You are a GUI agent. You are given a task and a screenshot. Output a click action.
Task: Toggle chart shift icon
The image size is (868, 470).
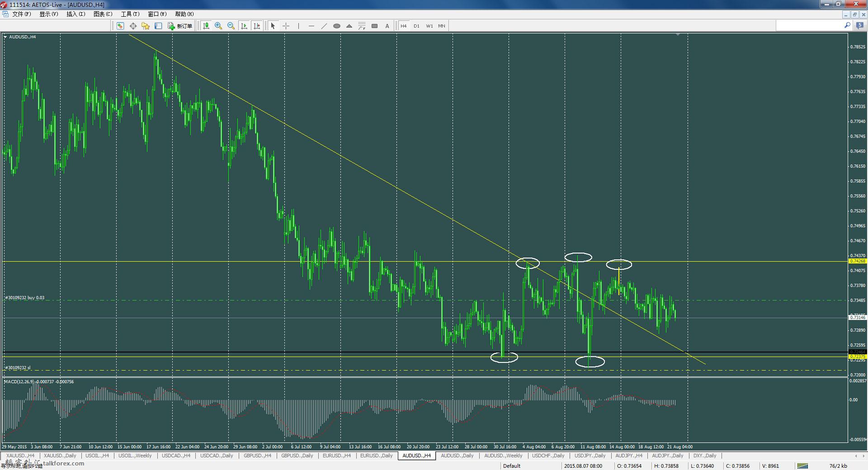(257, 26)
